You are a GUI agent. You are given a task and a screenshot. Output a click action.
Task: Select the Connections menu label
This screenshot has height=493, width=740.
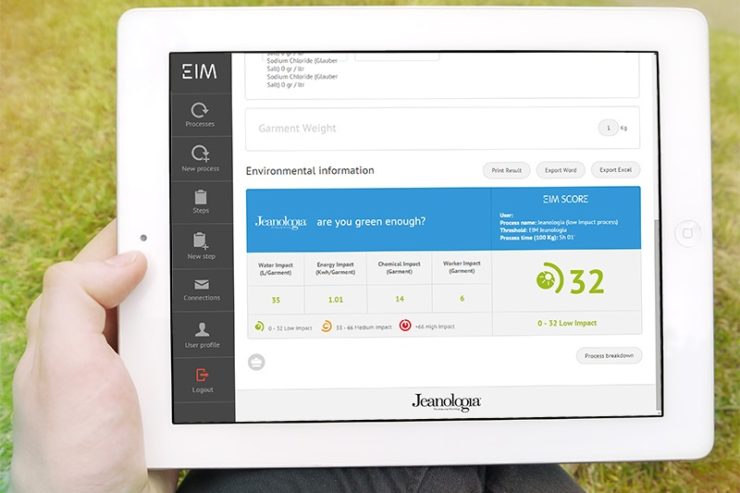click(x=202, y=298)
